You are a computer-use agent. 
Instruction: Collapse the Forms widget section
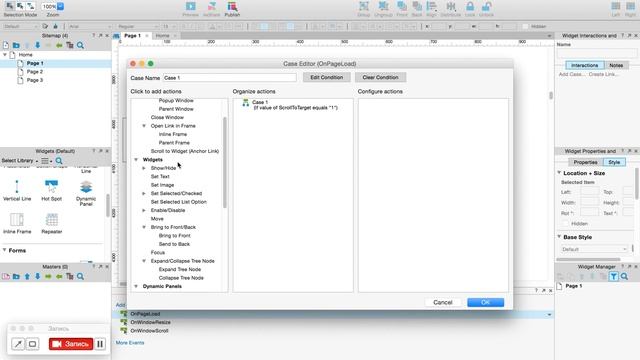tap(4, 250)
